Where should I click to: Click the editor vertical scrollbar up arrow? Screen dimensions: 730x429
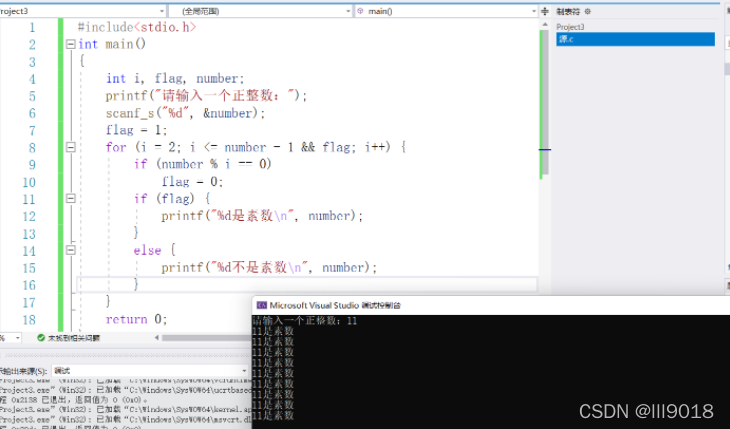click(545, 24)
